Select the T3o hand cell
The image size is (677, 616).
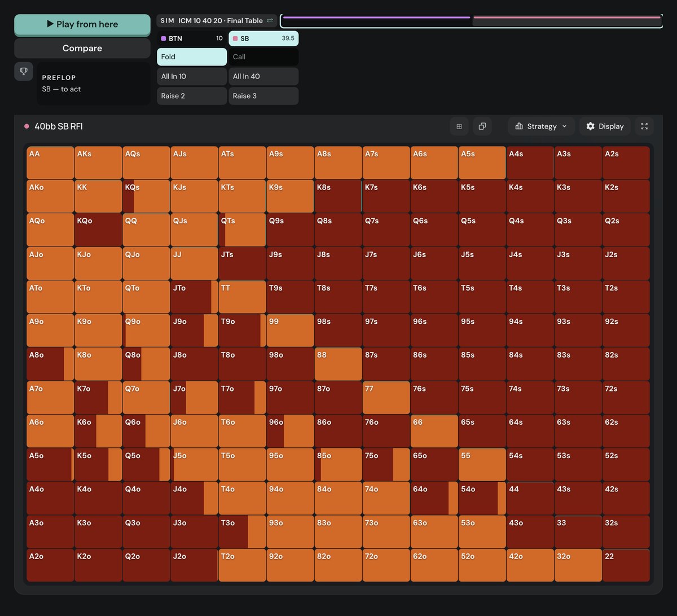point(242,532)
